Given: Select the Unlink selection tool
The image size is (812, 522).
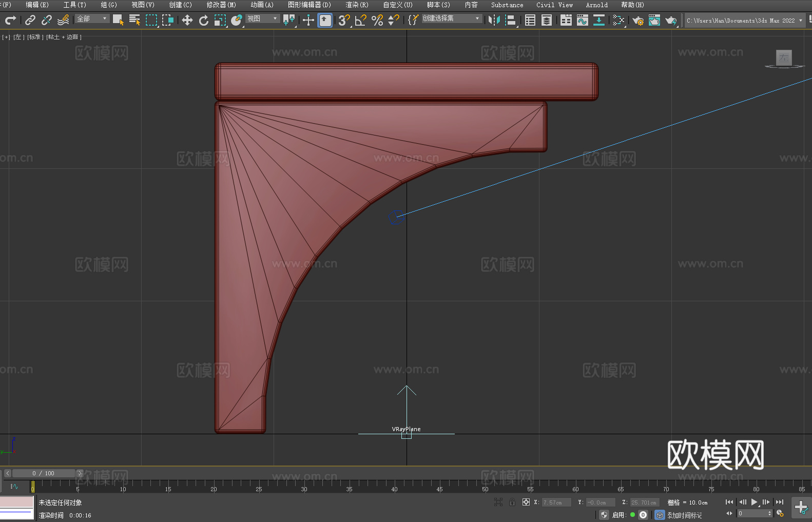Looking at the screenshot, I should pos(47,20).
